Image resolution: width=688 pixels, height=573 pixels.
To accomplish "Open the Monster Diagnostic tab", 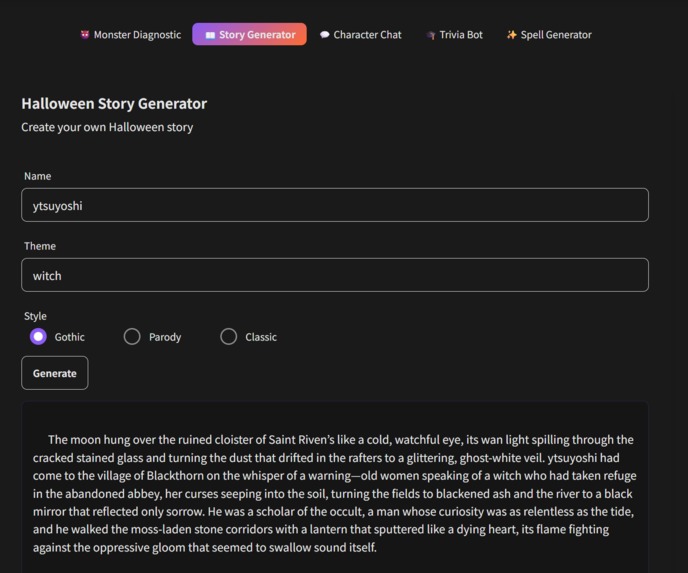I will [130, 35].
